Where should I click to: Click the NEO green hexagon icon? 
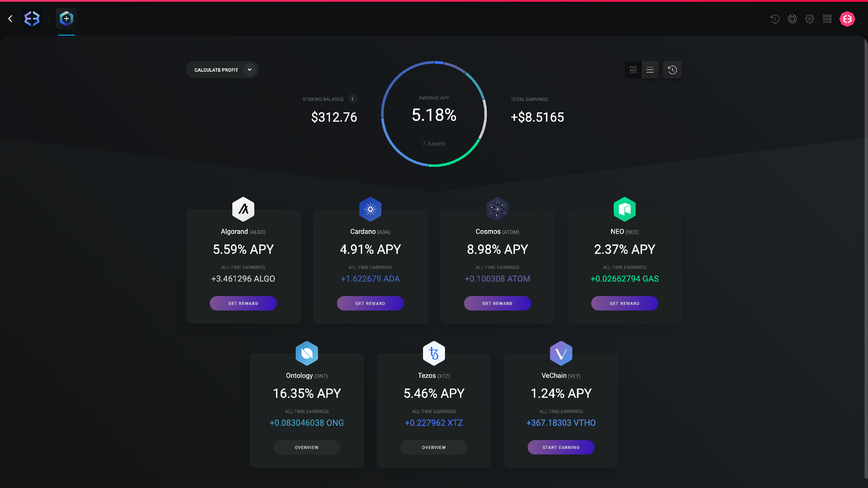(625, 209)
